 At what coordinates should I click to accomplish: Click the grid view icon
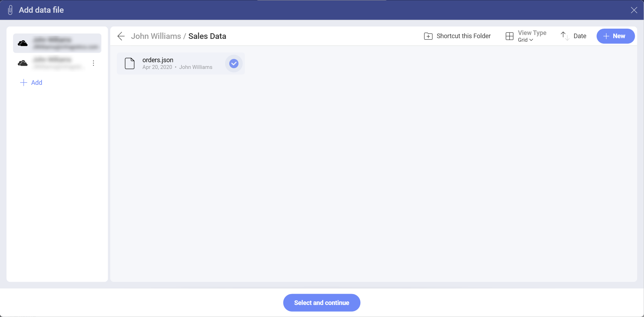pos(509,36)
